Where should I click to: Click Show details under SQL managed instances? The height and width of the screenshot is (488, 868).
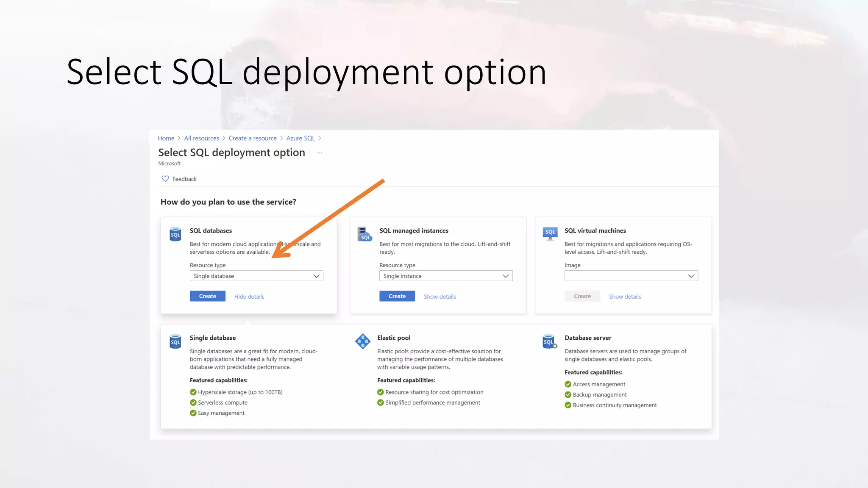point(440,297)
